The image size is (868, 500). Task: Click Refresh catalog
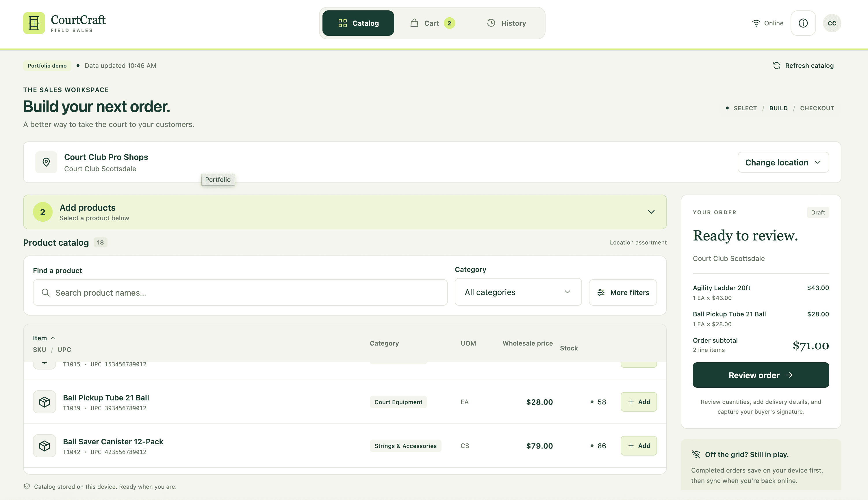click(x=803, y=65)
